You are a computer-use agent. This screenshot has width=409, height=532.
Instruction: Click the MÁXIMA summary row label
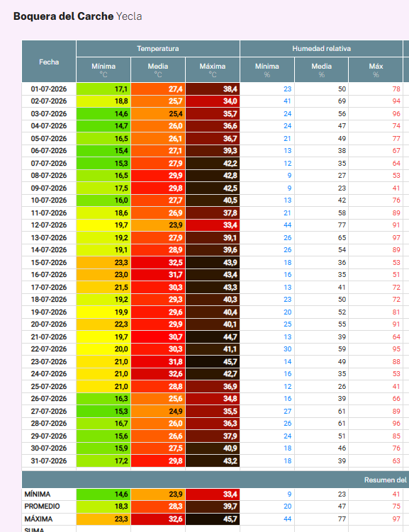point(38,519)
